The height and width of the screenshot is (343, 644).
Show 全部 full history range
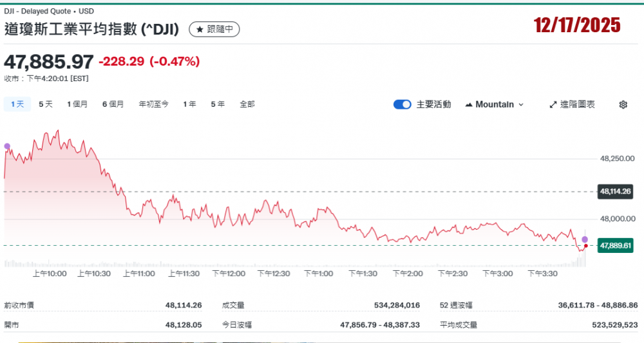click(x=247, y=104)
